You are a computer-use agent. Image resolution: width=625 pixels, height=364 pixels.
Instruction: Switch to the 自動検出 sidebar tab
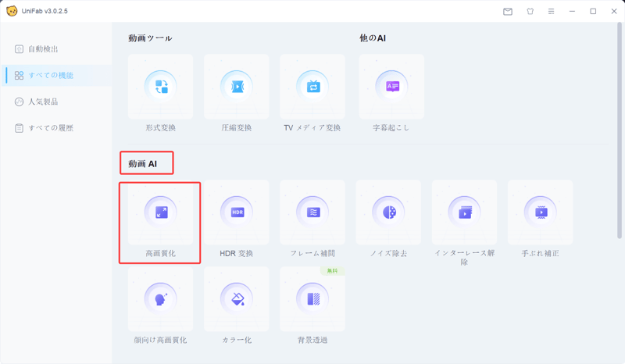click(43, 49)
